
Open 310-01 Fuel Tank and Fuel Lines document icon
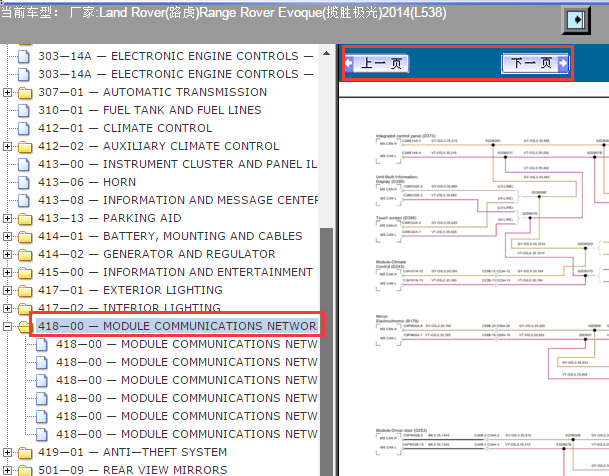[24, 110]
